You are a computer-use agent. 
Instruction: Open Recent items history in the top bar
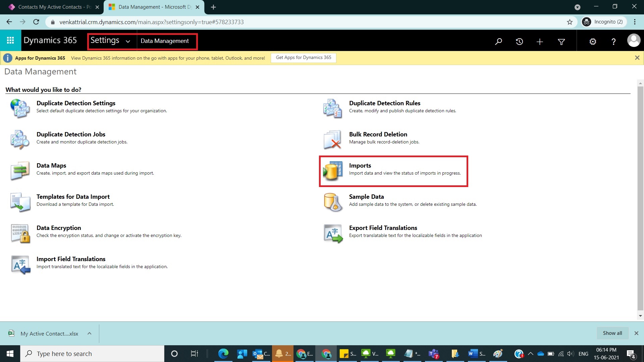click(519, 41)
